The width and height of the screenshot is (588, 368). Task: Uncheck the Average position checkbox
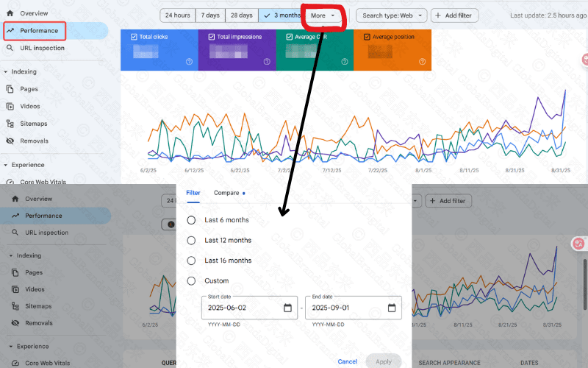point(367,36)
